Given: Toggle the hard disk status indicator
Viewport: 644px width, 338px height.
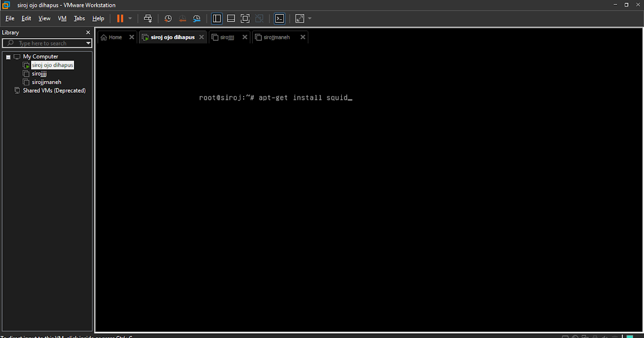Looking at the screenshot, I should (x=565, y=336).
